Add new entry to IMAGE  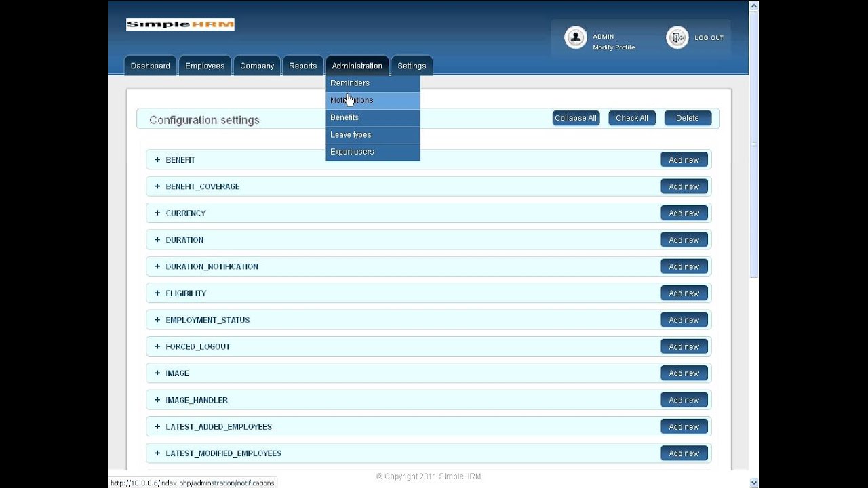(x=684, y=373)
